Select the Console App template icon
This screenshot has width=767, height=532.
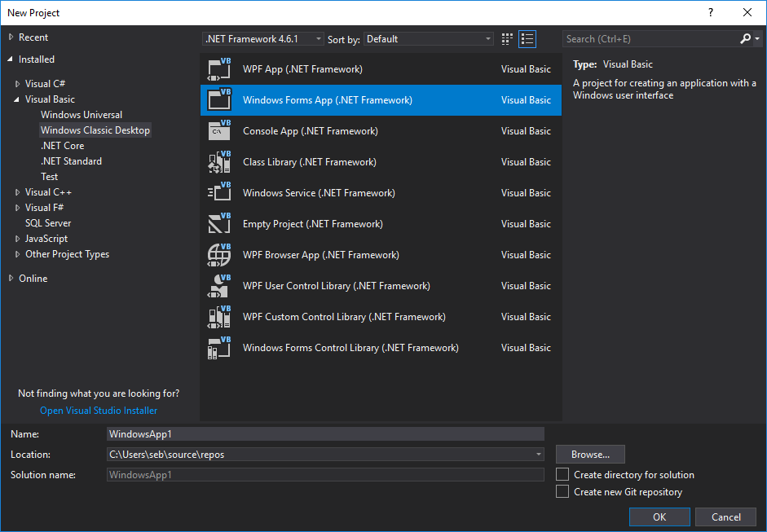coord(219,131)
